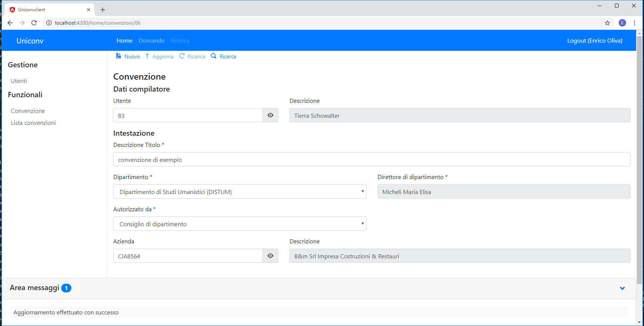The image size is (644, 326).
Task: Bookmark this page with star icon
Action: click(607, 23)
